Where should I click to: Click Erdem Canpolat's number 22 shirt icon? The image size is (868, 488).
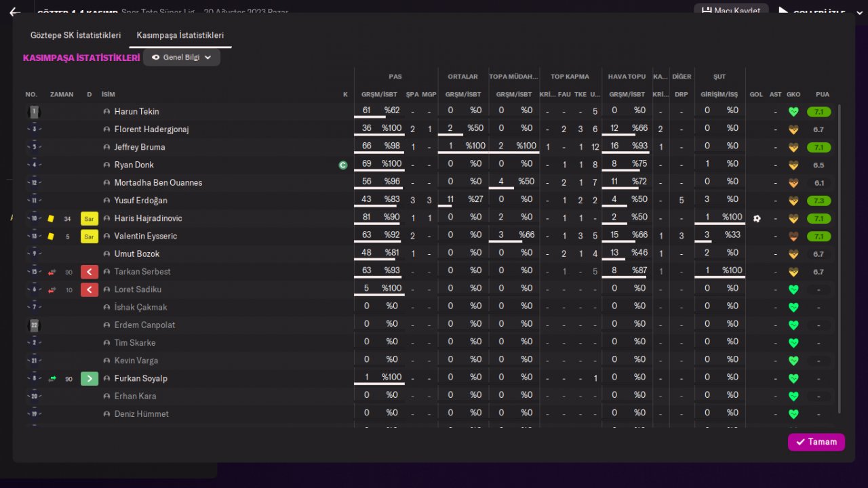35,325
